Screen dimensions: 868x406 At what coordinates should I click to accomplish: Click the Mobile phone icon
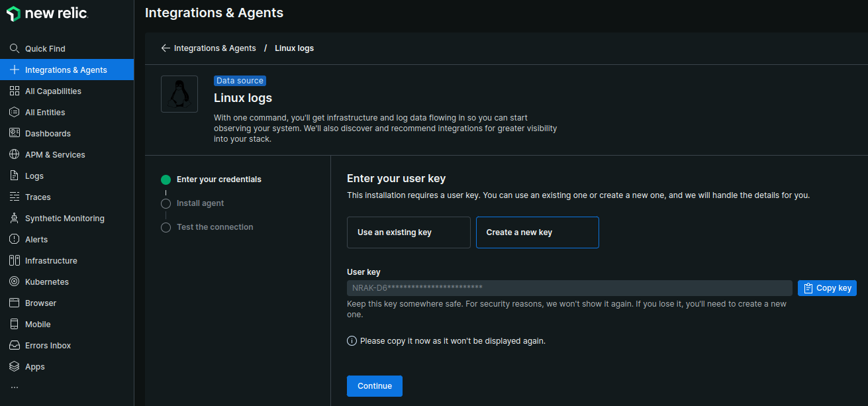pos(15,324)
